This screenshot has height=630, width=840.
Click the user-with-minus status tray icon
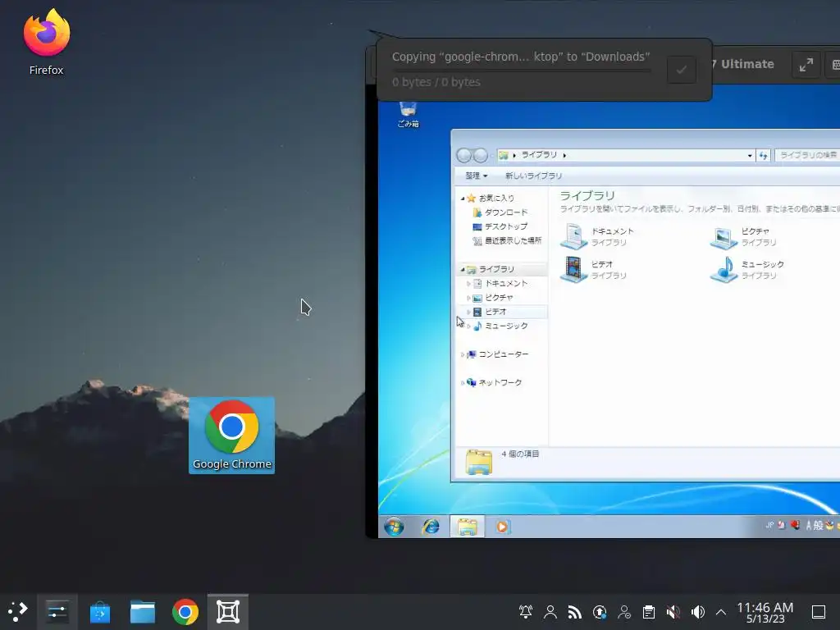click(x=624, y=612)
